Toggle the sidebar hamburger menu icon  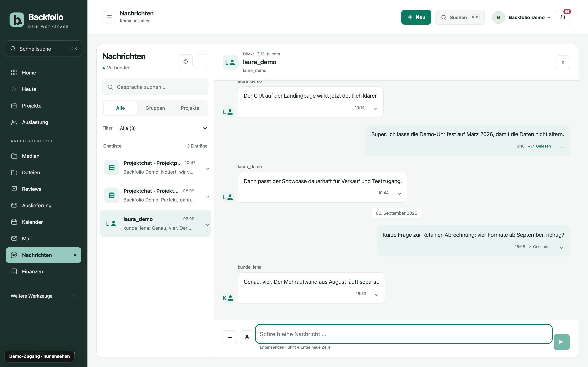point(109,17)
